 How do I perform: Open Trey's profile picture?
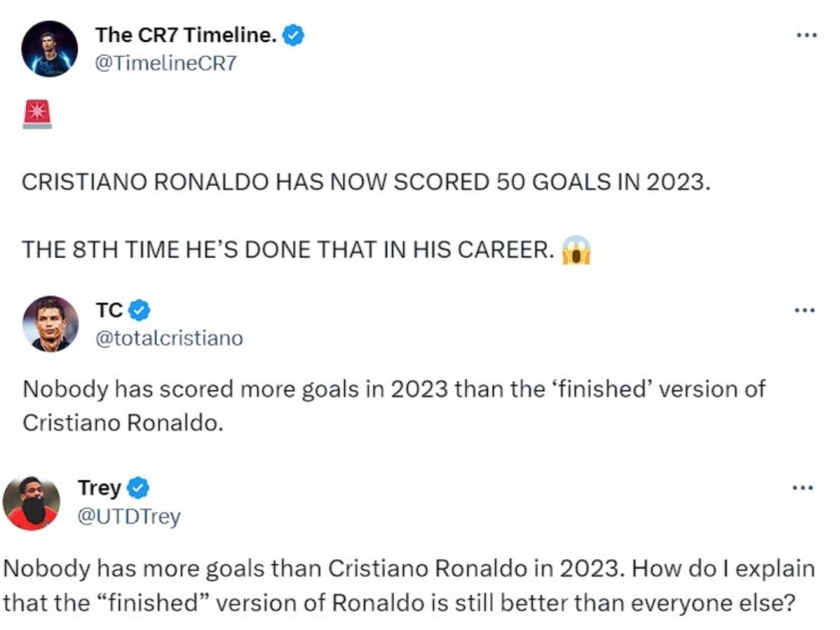(32, 503)
